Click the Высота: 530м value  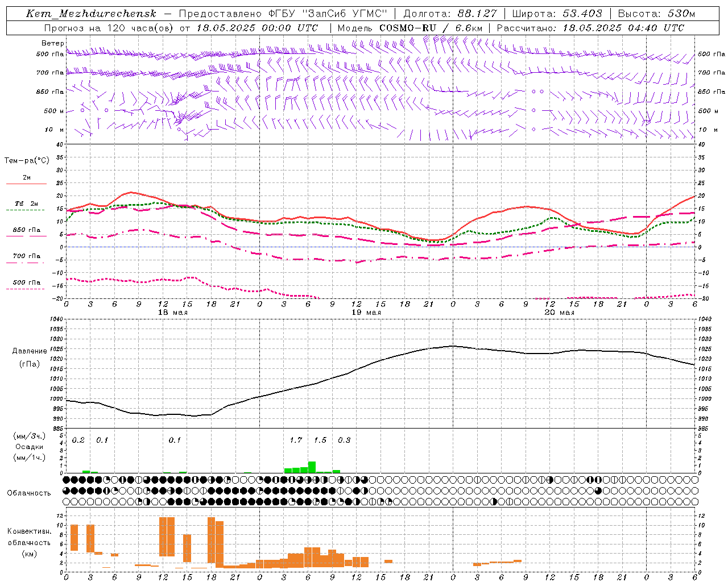[x=656, y=14]
